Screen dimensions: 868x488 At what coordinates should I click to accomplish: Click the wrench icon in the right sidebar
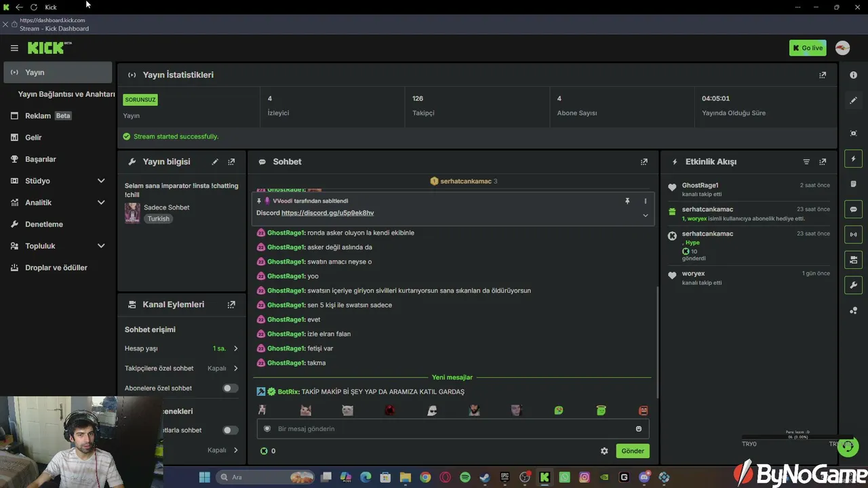853,285
